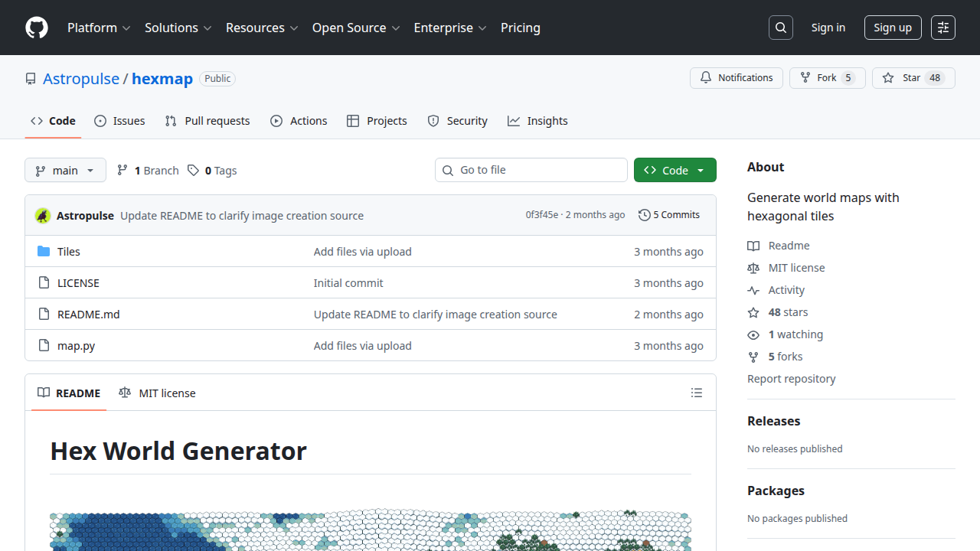Click the Sign in link
This screenshot has width=980, height=551.
[828, 28]
